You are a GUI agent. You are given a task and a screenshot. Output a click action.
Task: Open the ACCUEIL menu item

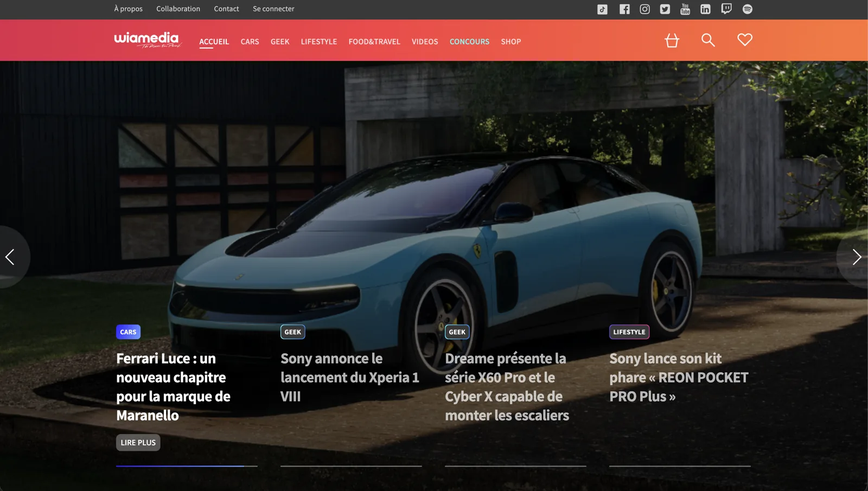pos(214,42)
